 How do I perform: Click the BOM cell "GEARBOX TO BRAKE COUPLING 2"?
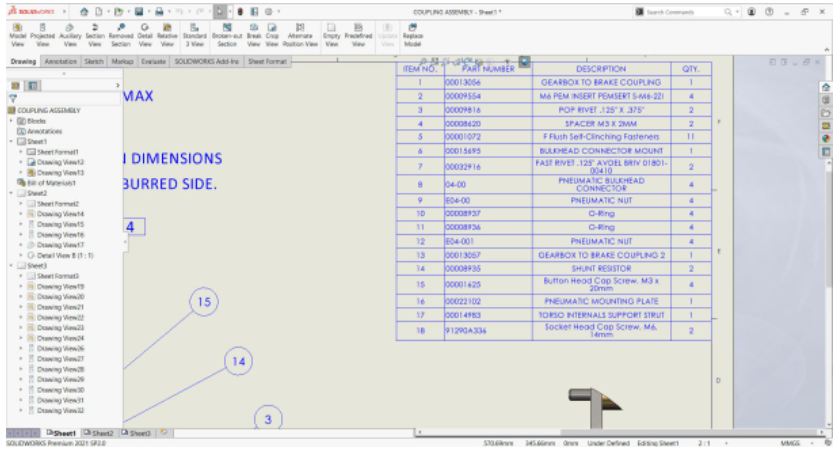(601, 255)
